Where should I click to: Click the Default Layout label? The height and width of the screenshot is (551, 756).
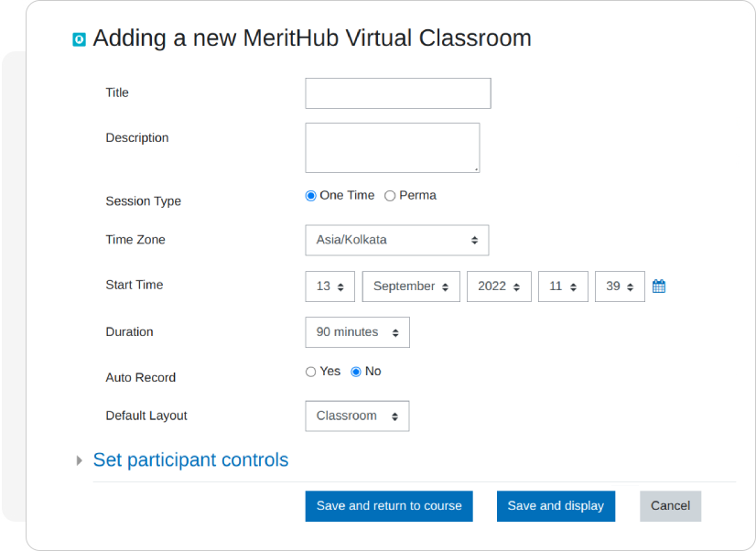point(146,416)
